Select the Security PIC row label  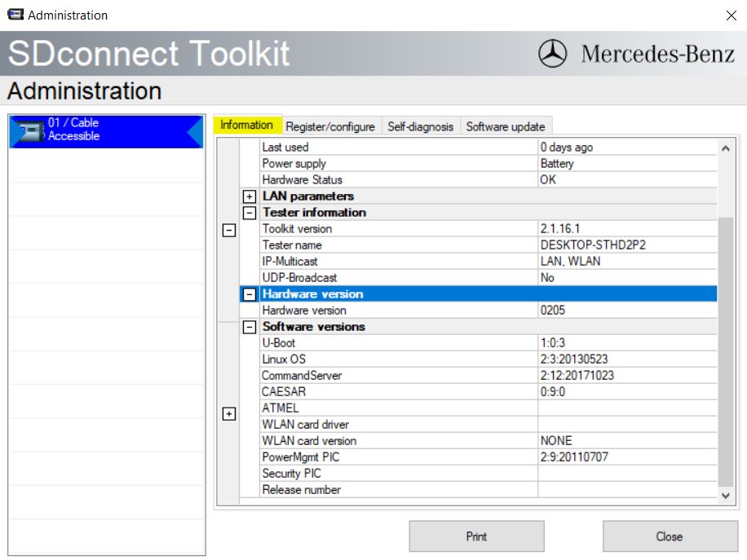coord(291,474)
